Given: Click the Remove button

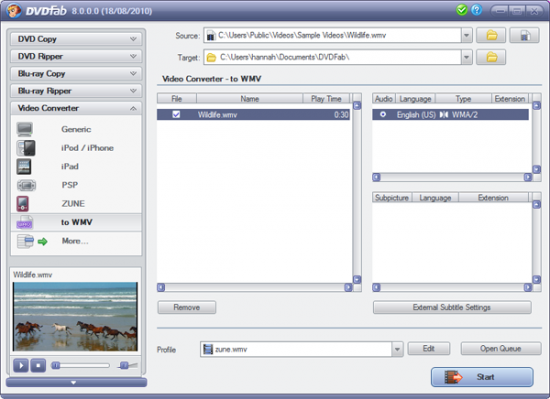Looking at the screenshot, I should (x=187, y=307).
